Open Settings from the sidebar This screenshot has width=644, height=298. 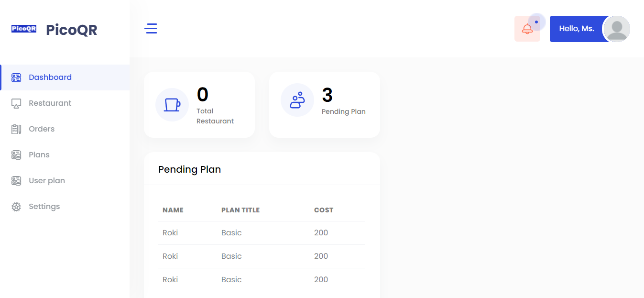point(44,207)
